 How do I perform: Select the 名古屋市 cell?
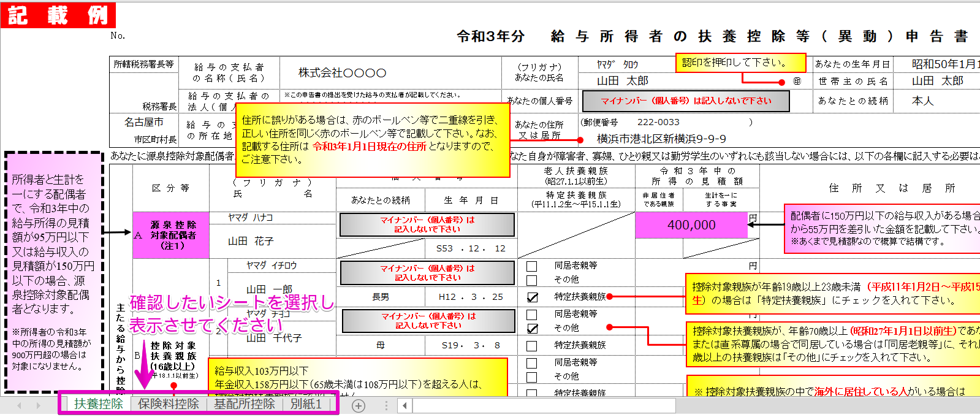click(144, 122)
